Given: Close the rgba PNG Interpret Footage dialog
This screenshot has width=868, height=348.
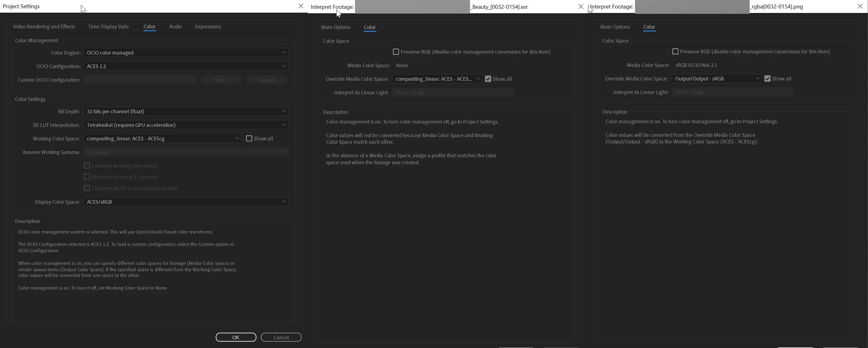Looking at the screenshot, I should pyautogui.click(x=860, y=6).
